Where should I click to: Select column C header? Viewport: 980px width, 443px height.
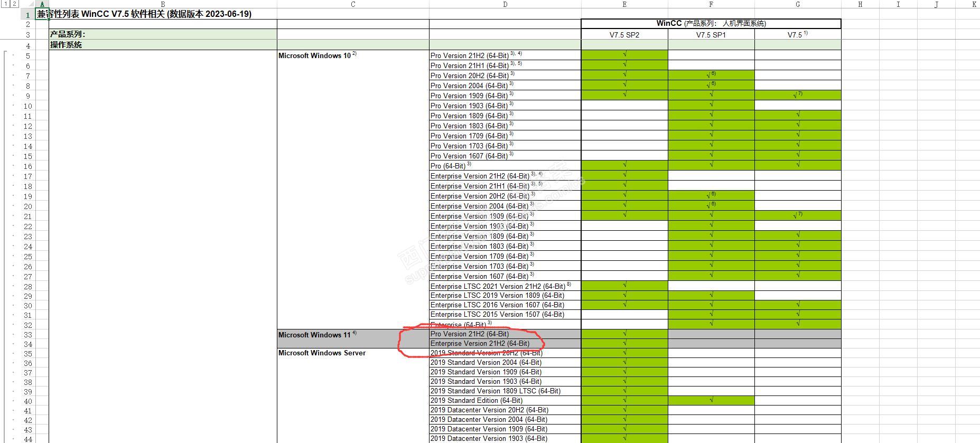click(x=353, y=4)
